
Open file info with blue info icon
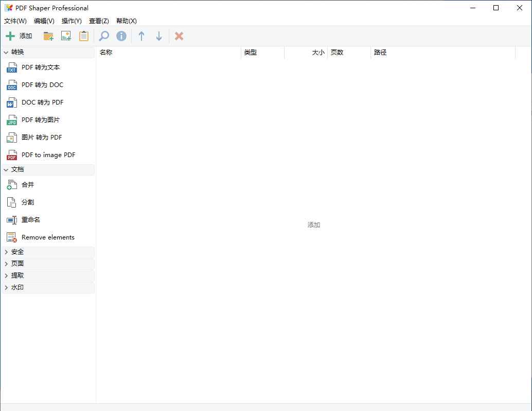pos(121,36)
